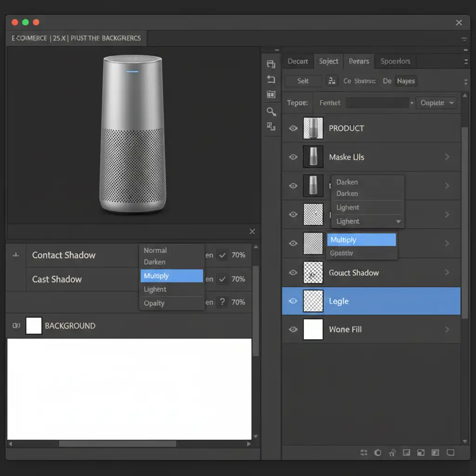The height and width of the screenshot is (476, 476).
Task: Click the undo arrow icon in side strip
Action: (271, 79)
